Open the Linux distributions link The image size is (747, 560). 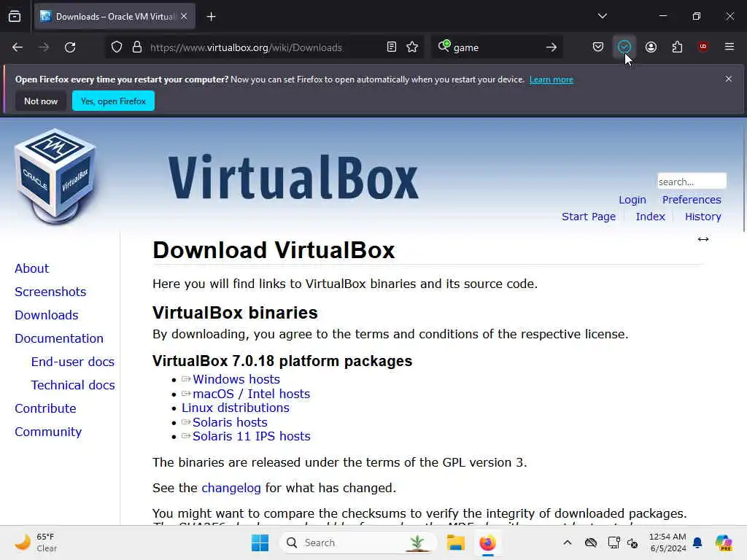[236, 408]
